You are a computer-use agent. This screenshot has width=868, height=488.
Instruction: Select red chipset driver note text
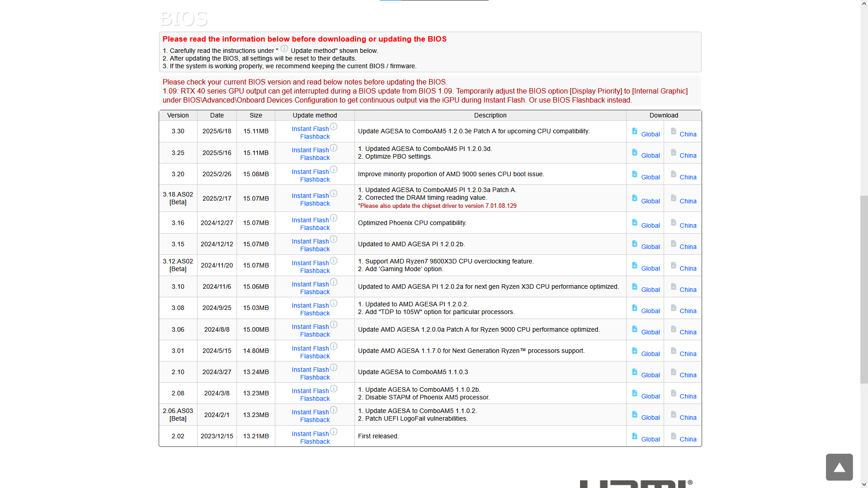point(437,206)
